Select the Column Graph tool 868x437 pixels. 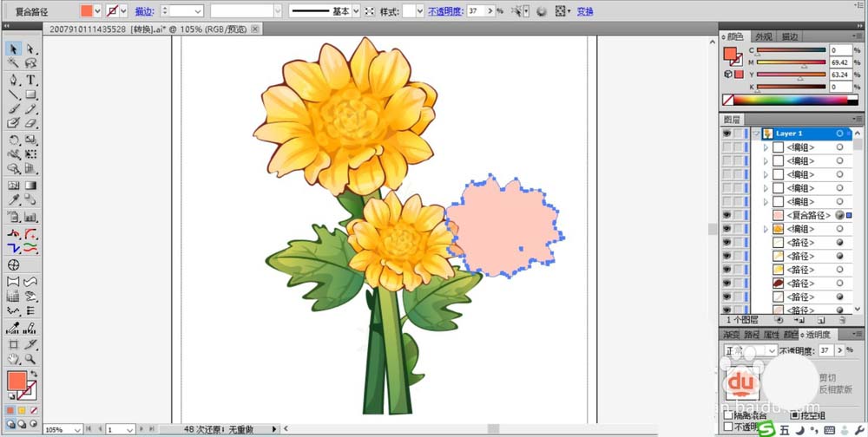tap(30, 218)
